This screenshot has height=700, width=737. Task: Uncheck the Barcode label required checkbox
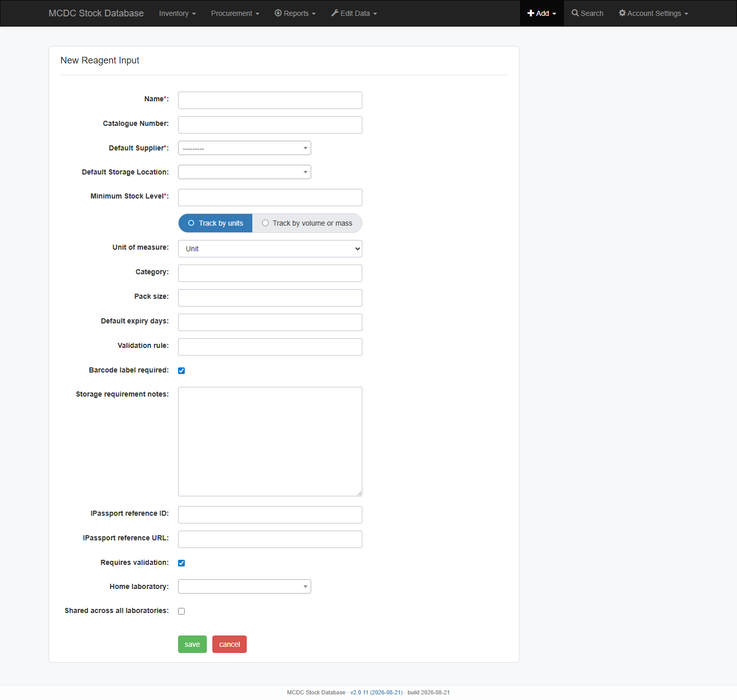[181, 370]
